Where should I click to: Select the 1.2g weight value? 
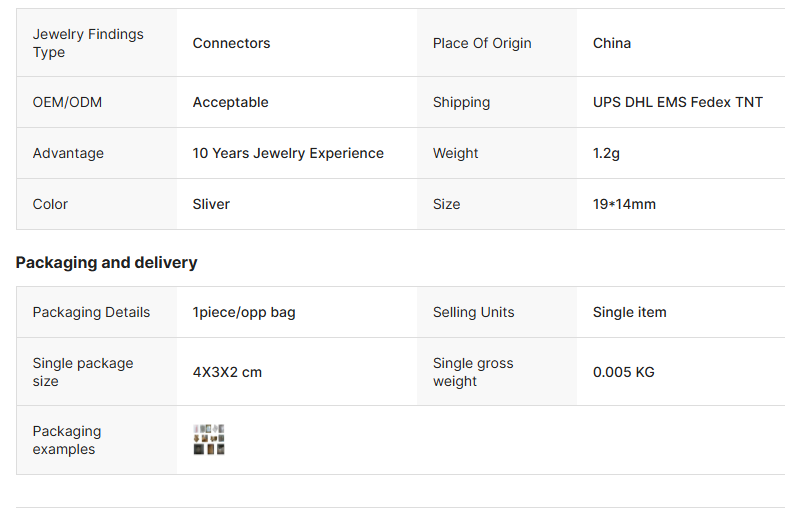606,153
